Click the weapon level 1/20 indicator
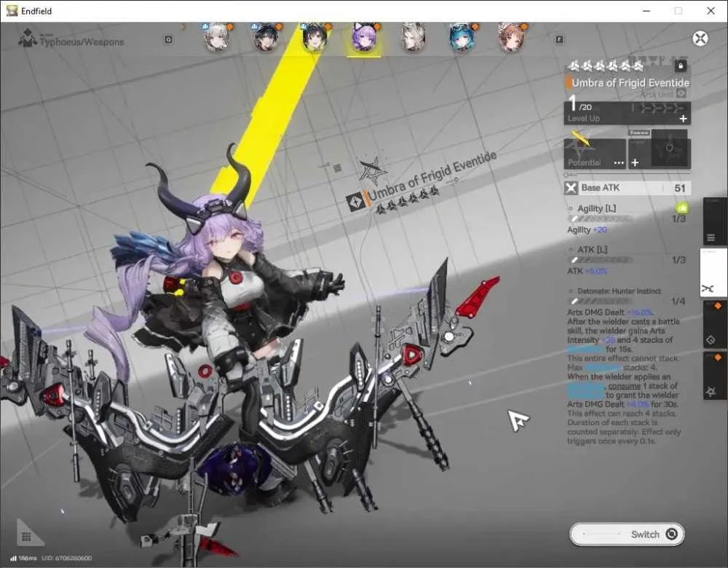Screen dimensions: 728x568 [x=581, y=104]
